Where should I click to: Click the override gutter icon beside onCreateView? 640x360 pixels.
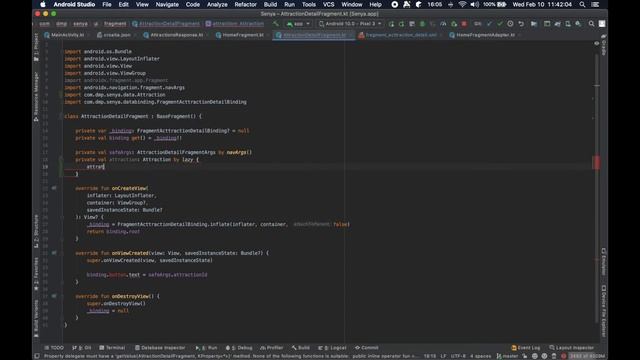pos(54,188)
